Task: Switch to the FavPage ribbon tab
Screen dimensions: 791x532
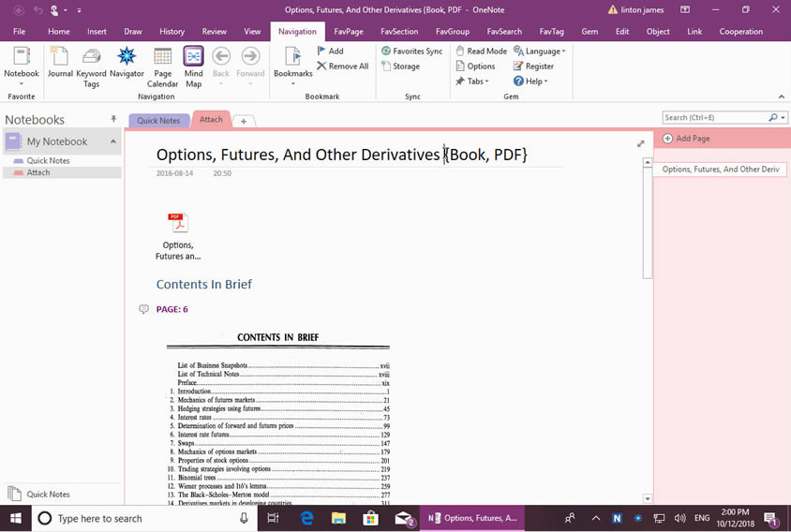Action: tap(349, 31)
